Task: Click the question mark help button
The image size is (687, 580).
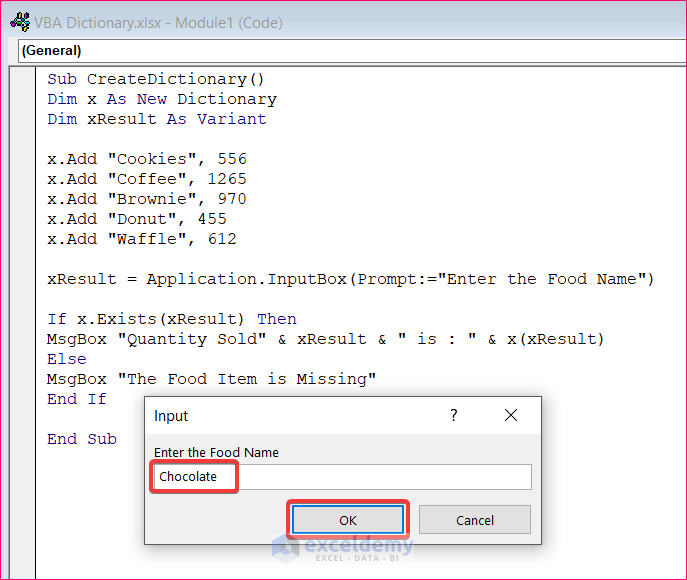Action: point(454,415)
